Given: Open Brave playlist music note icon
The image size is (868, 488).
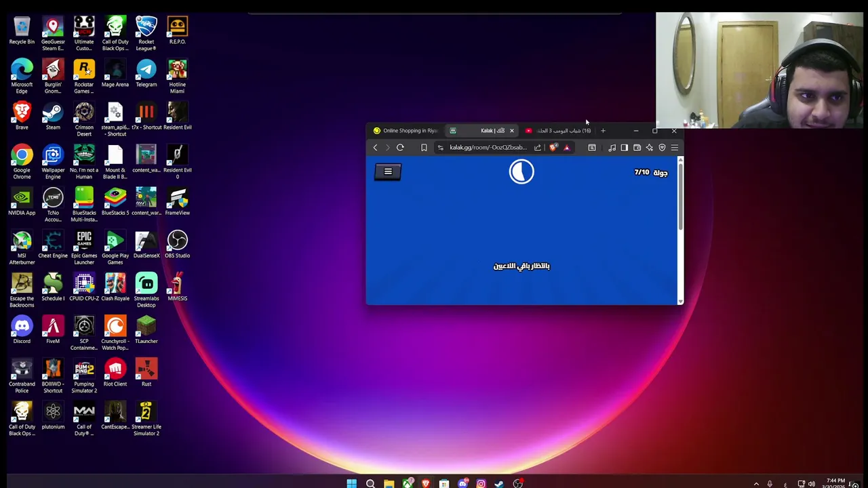Looking at the screenshot, I should click(x=612, y=148).
